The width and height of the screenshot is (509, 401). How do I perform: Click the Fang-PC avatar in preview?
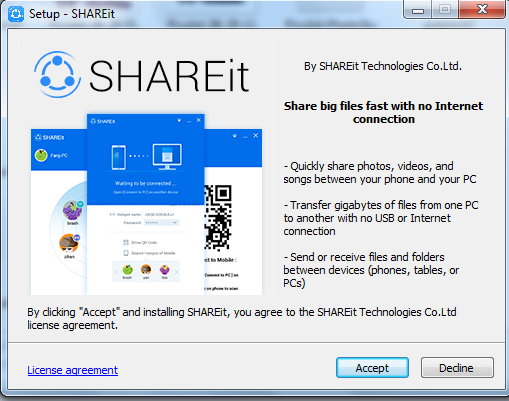41,155
